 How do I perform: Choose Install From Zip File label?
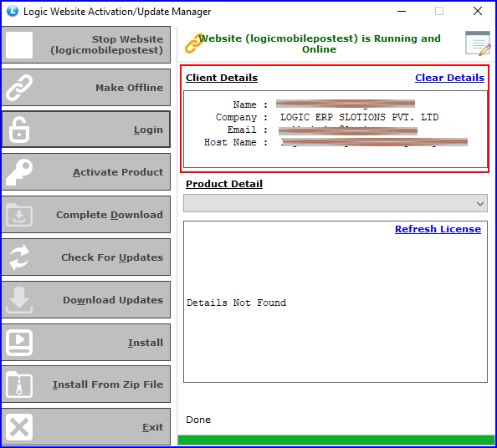pos(108,384)
